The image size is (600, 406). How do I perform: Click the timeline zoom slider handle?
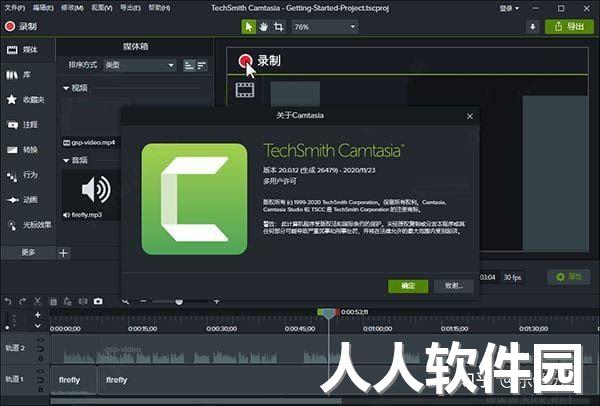179,302
